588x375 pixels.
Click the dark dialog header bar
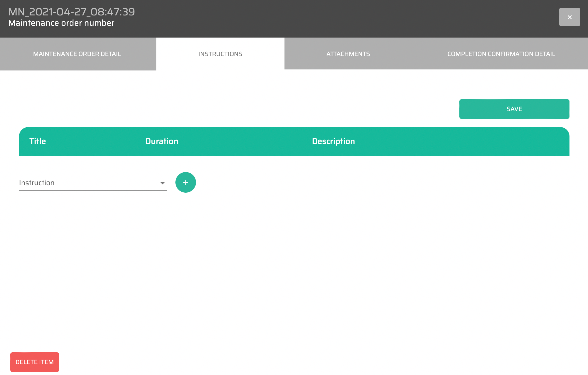point(334,18)
